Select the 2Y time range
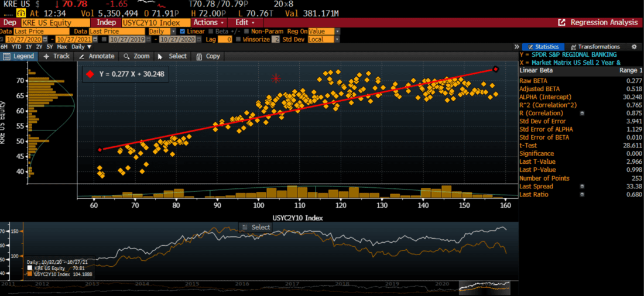The image size is (644, 296). click(x=39, y=47)
